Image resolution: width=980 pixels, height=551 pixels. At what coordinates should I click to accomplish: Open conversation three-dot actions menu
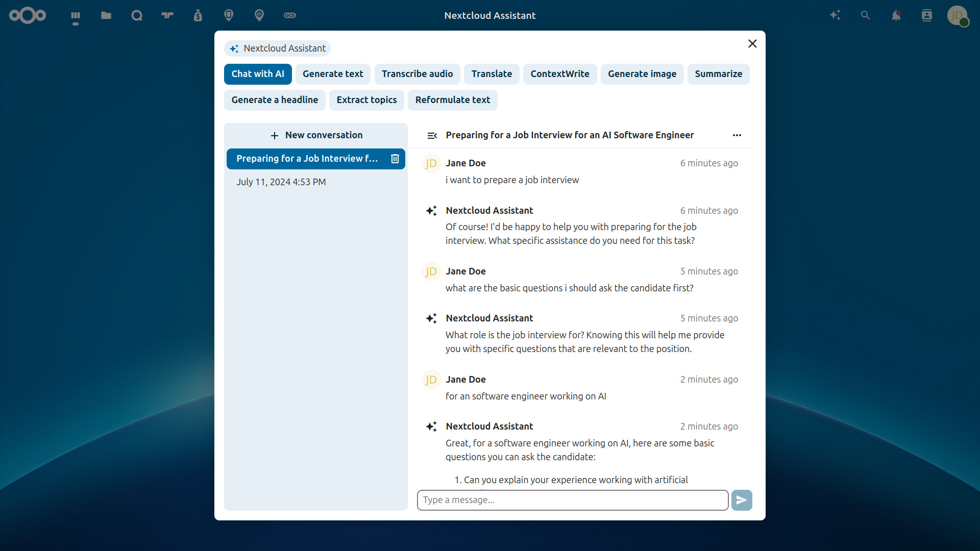pos(737,135)
